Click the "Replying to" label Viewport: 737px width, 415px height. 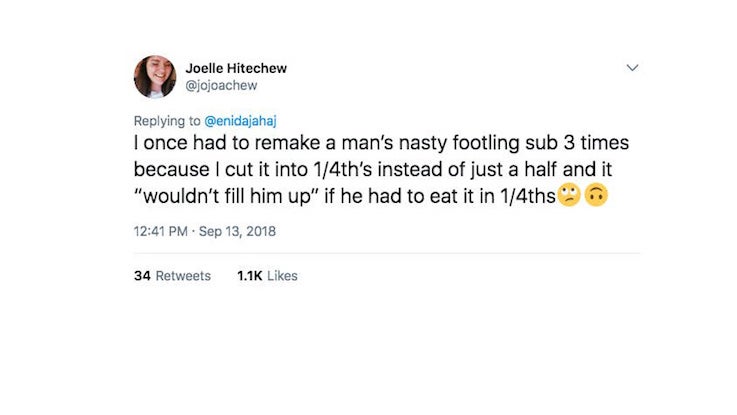(x=167, y=121)
